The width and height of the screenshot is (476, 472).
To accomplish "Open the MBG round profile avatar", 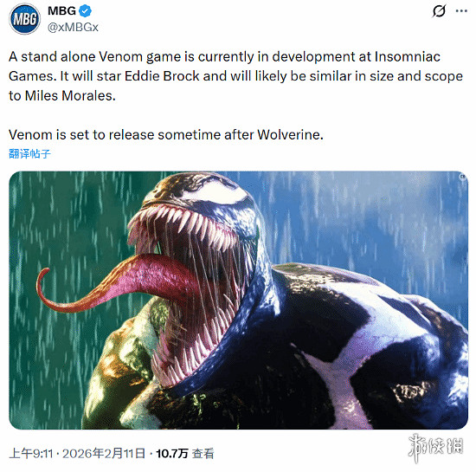I will tap(24, 19).
